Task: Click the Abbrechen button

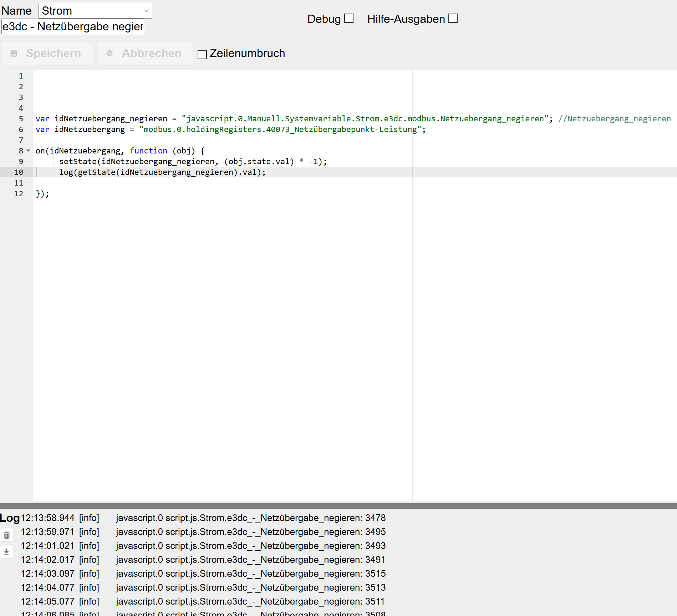Action: pos(146,53)
